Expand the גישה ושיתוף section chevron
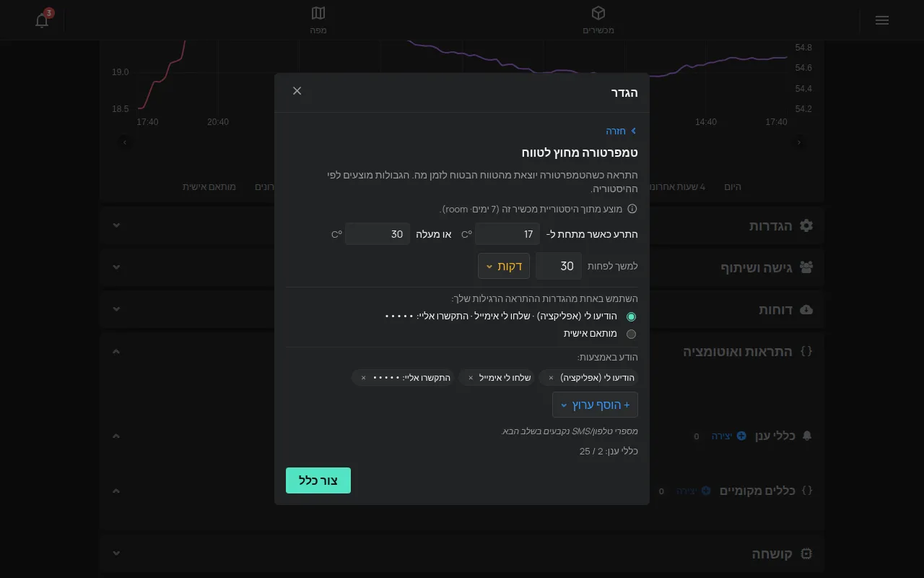The image size is (924, 578). [117, 267]
